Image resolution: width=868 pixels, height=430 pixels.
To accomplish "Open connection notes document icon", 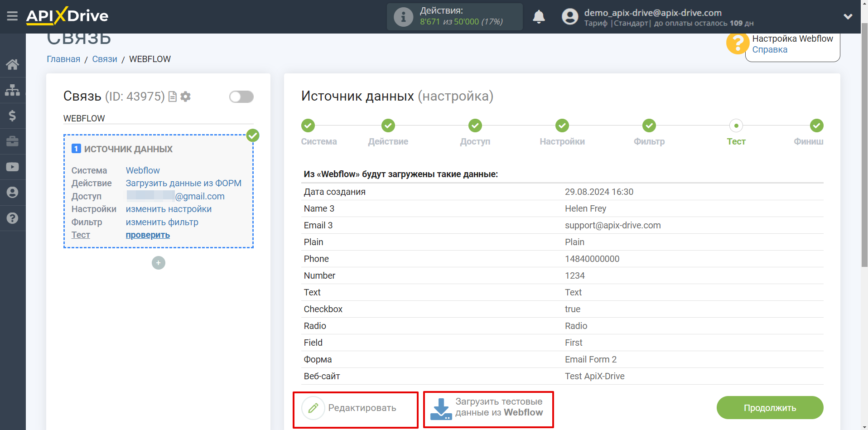I will [172, 97].
